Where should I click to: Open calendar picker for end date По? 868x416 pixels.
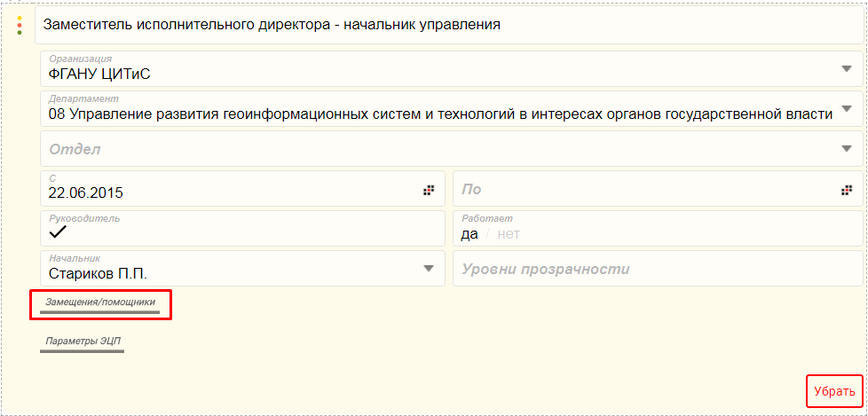pyautogui.click(x=846, y=190)
